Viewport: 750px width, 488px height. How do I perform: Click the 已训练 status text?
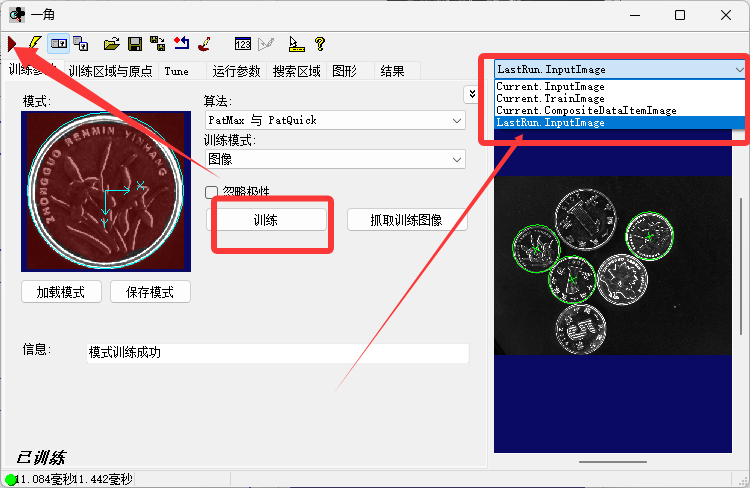(41, 458)
